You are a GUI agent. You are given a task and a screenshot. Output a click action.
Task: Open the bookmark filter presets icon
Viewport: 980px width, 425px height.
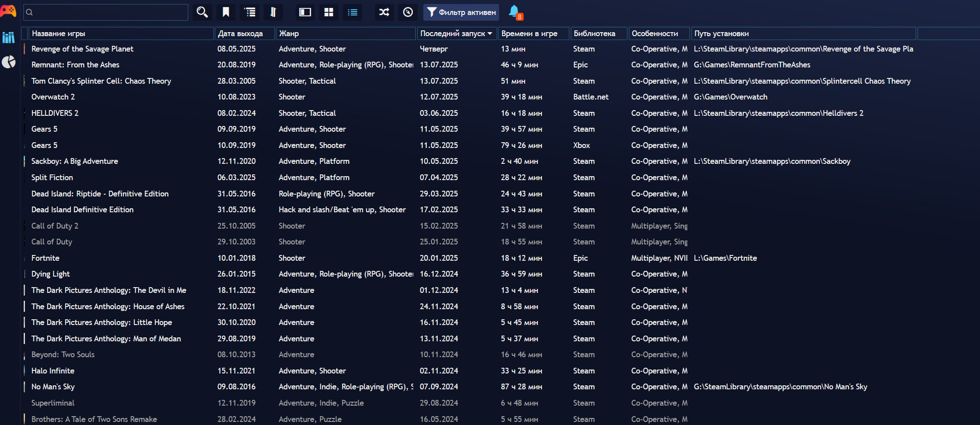[226, 12]
